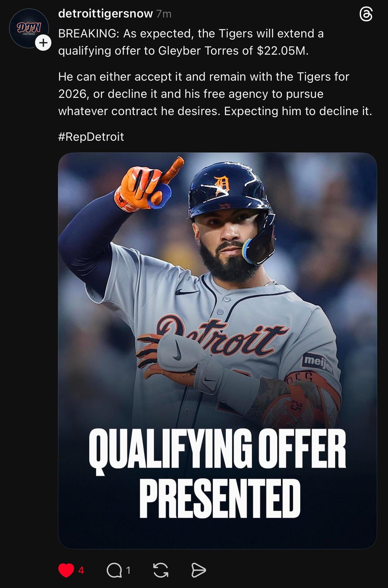The width and height of the screenshot is (388, 588).
Task: Tap the meijer sleeve patch in photo
Action: [318, 363]
